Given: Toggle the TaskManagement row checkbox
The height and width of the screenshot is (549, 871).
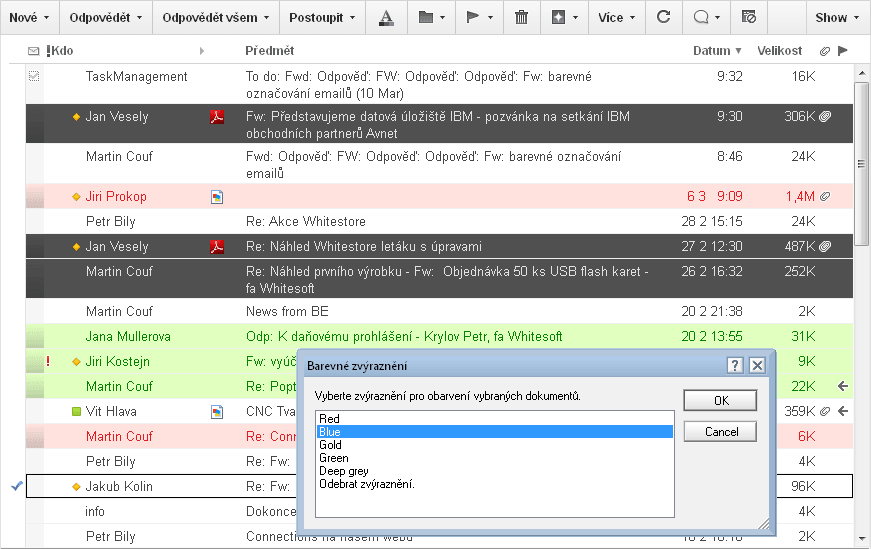Looking at the screenshot, I should [x=34, y=76].
